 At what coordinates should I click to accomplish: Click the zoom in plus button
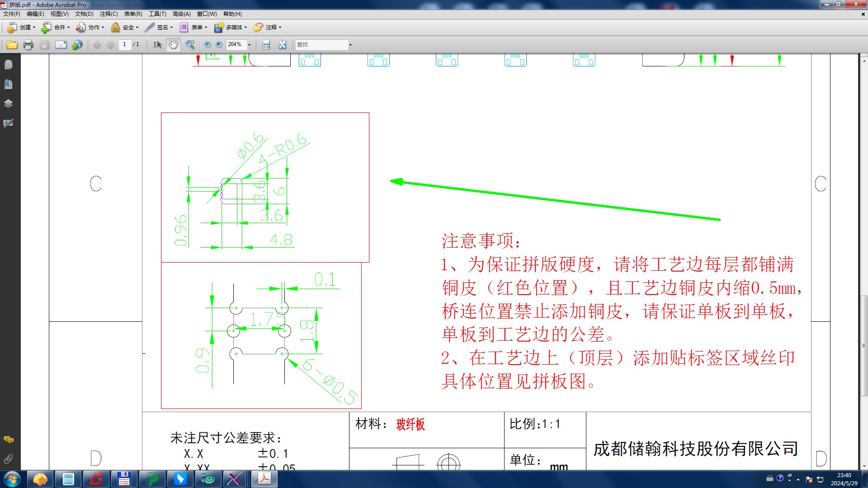click(x=219, y=45)
